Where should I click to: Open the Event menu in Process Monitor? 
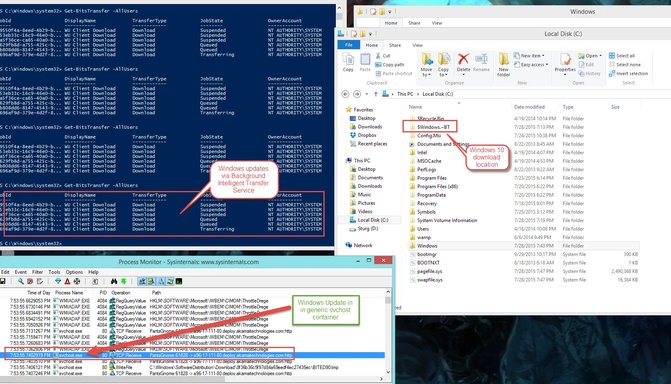[x=21, y=272]
